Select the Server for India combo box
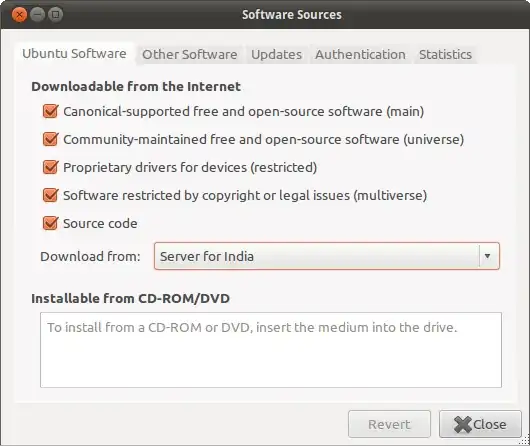The width and height of the screenshot is (530, 446). pyautogui.click(x=327, y=256)
